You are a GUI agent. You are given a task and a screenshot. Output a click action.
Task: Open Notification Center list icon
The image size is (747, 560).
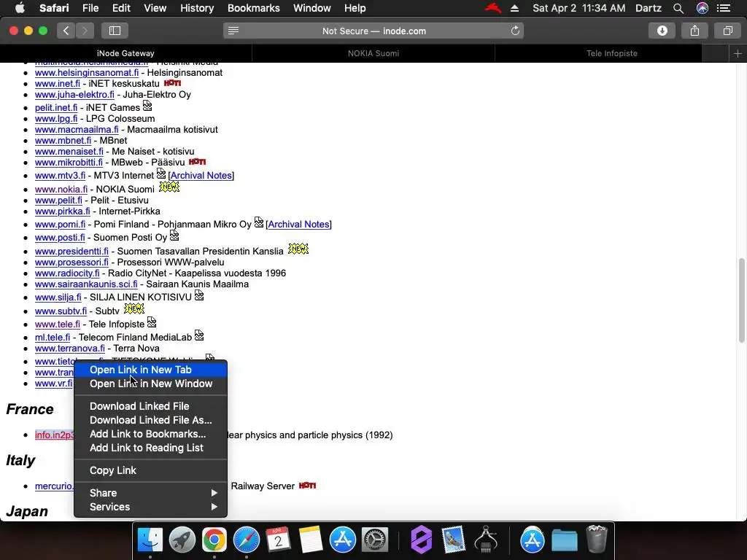pyautogui.click(x=724, y=8)
